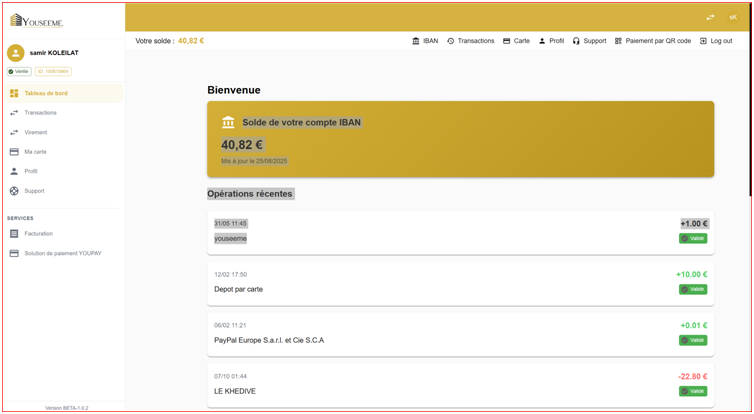Select the Ma carte card icon in the sidebar
The width and height of the screenshot is (754, 414).
click(x=14, y=152)
